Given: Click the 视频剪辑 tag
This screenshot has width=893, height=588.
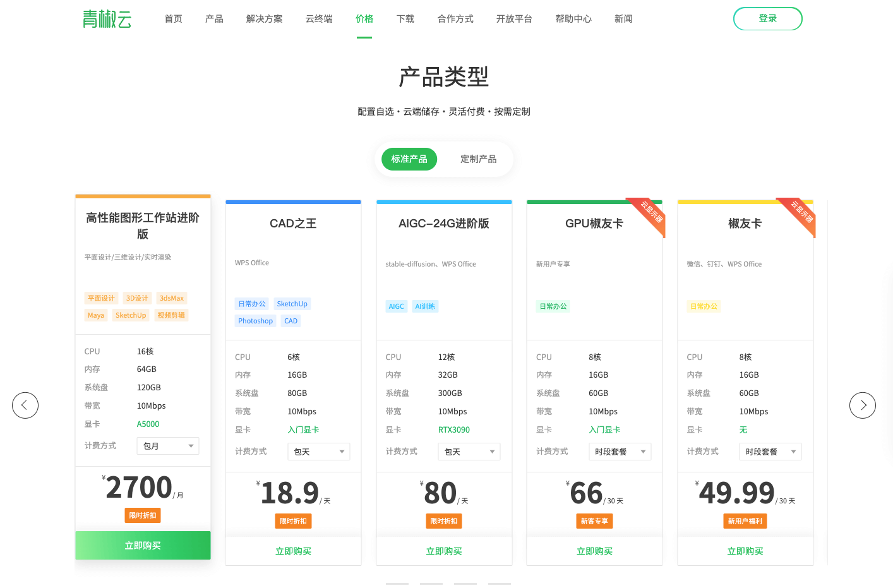Looking at the screenshot, I should (171, 315).
